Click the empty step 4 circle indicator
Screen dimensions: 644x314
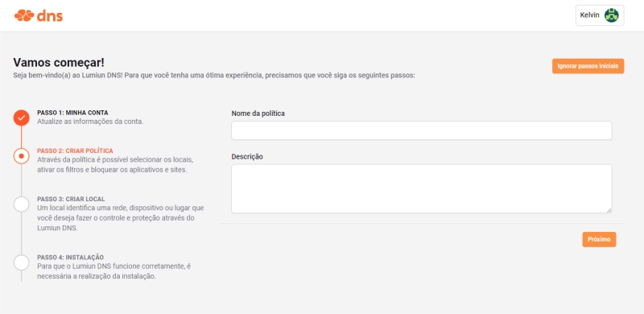click(22, 262)
